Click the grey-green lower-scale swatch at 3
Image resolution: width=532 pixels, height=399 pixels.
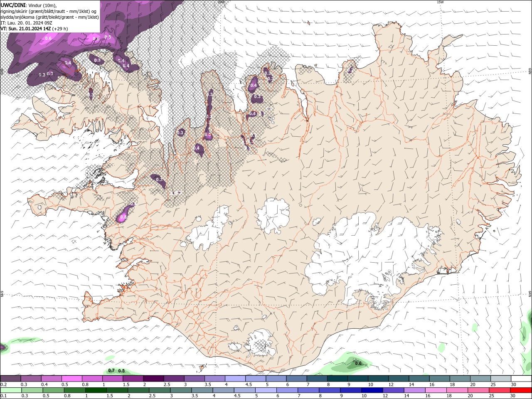(x=180, y=390)
